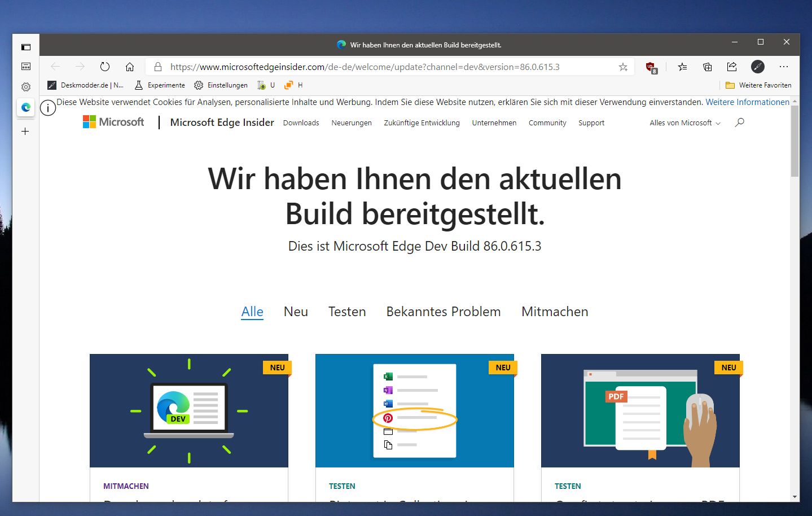Open the profile avatar icon

pyautogui.click(x=758, y=67)
